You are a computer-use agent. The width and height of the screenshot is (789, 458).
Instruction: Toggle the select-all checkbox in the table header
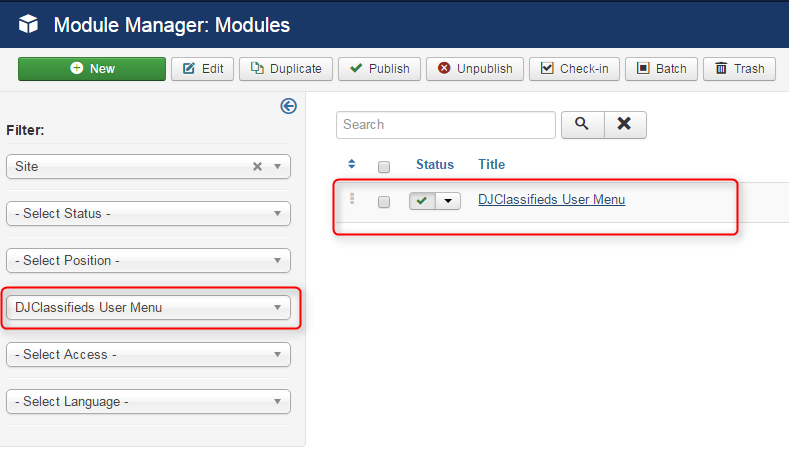(x=384, y=167)
